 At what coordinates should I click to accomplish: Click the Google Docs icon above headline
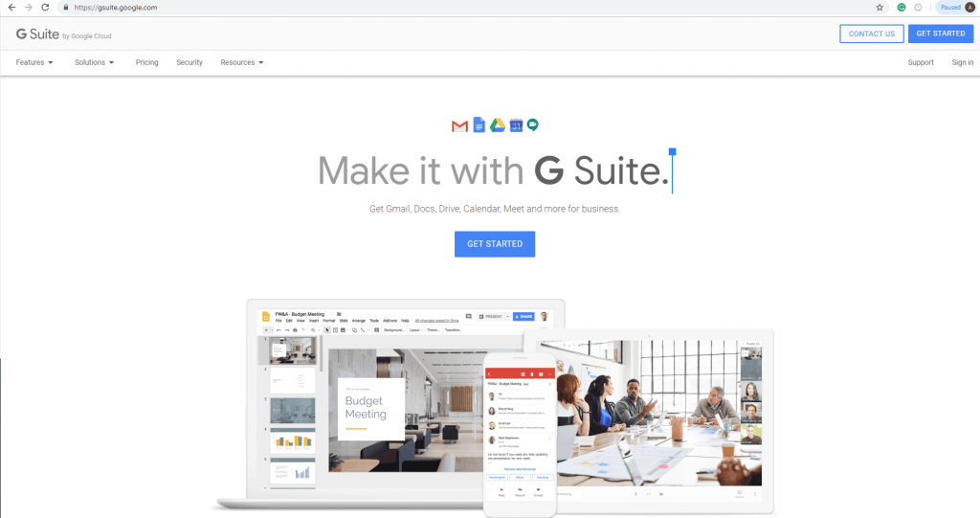point(479,125)
